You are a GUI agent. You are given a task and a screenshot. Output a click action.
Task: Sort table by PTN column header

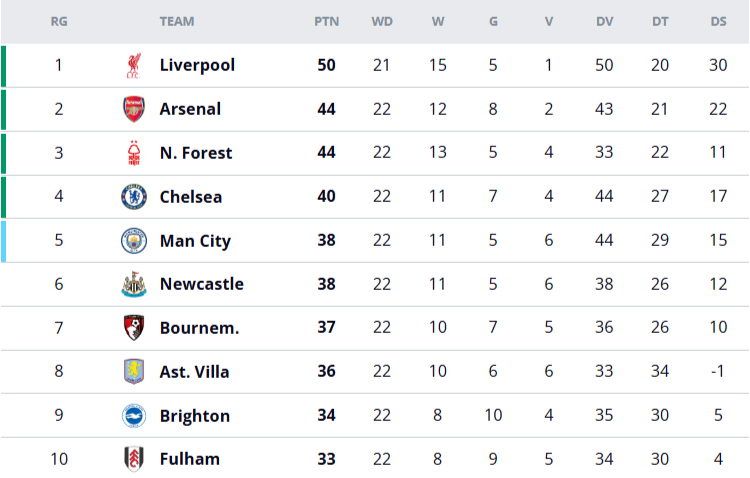pyautogui.click(x=326, y=21)
